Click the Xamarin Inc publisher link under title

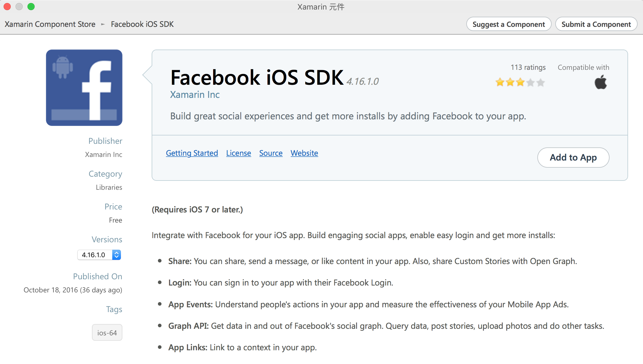[195, 95]
